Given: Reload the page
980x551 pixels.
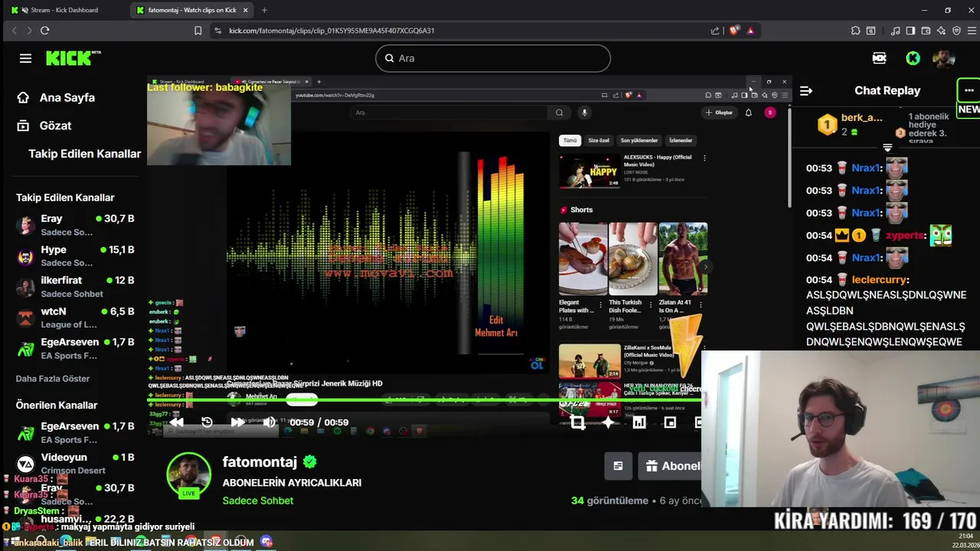Looking at the screenshot, I should point(44,31).
